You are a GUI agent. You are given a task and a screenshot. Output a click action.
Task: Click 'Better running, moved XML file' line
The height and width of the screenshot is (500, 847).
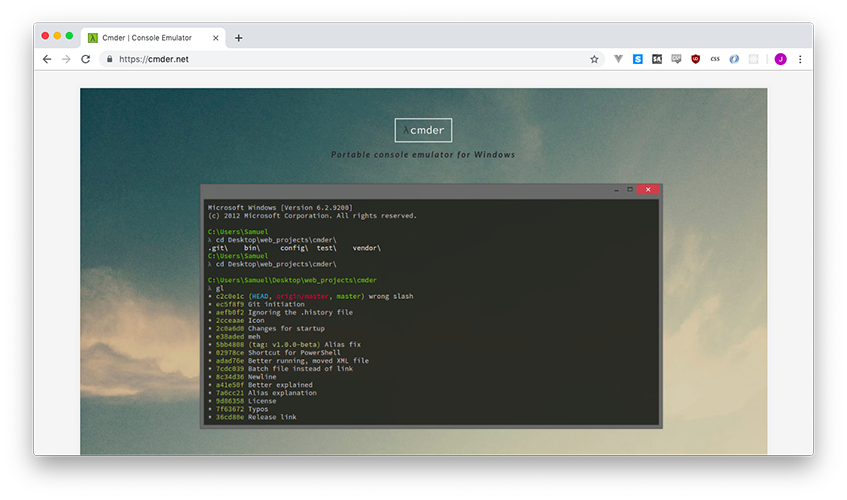[288, 361]
